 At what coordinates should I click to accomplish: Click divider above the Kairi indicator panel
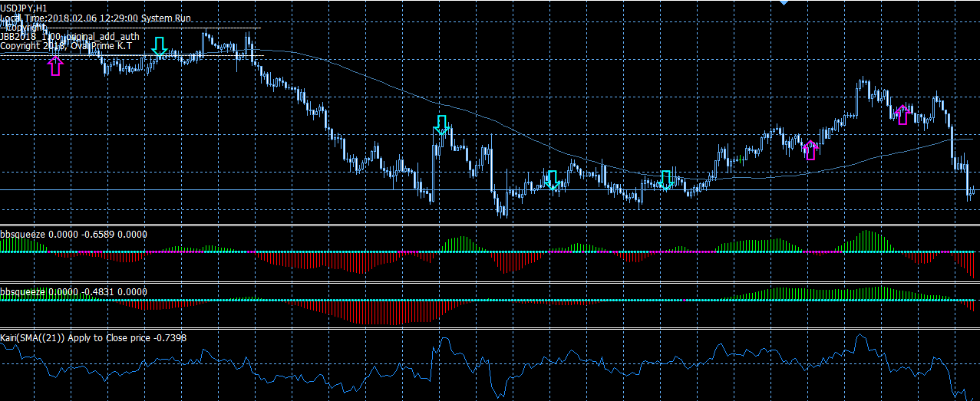(x=490, y=329)
